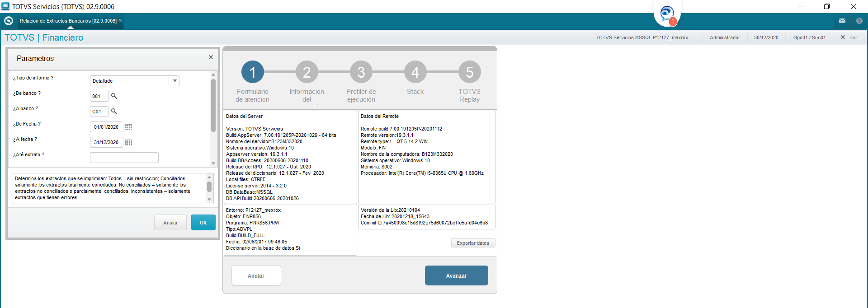
Task: Click the Datos del Remote heading
Action: (380, 116)
